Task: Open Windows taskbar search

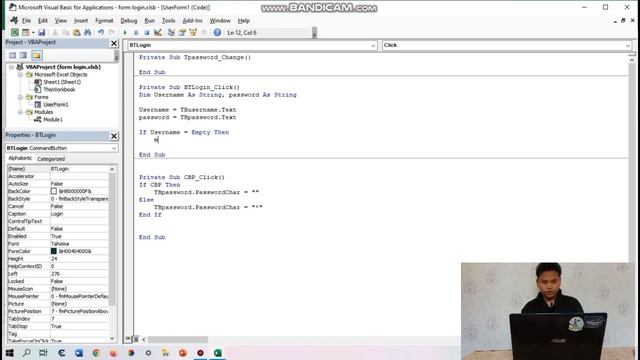Action: (x=27, y=353)
